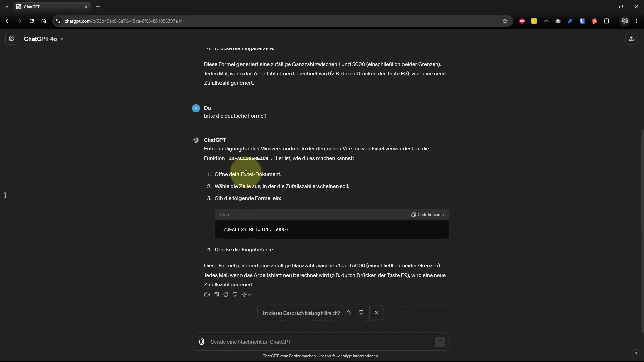The image size is (644, 362).
Task: Click Code kopieren on the excel block
Action: (428, 215)
